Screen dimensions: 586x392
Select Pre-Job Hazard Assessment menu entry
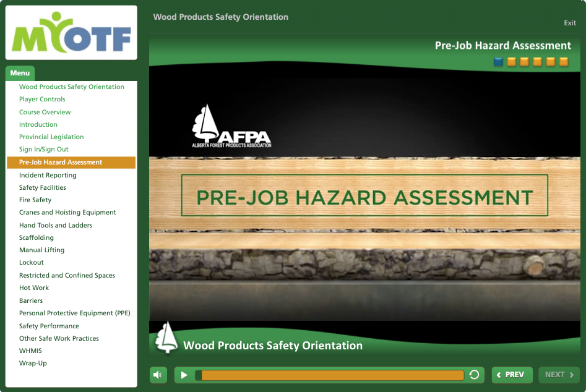[x=71, y=163]
